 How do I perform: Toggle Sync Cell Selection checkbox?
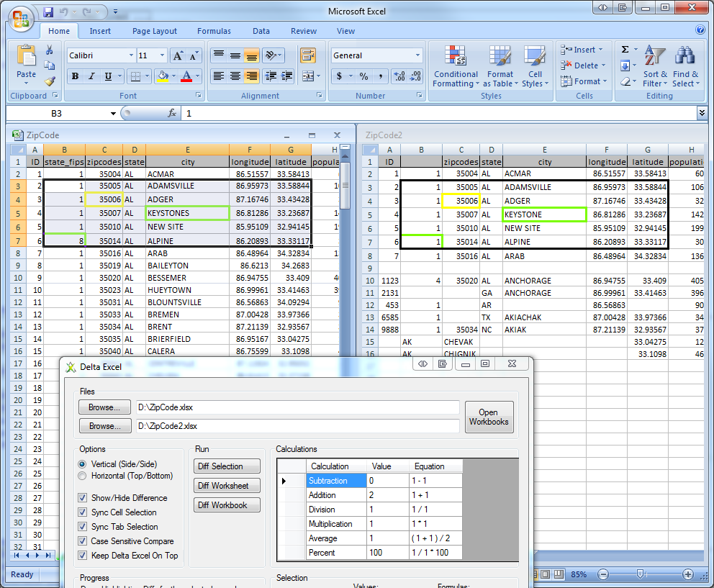[x=83, y=512]
